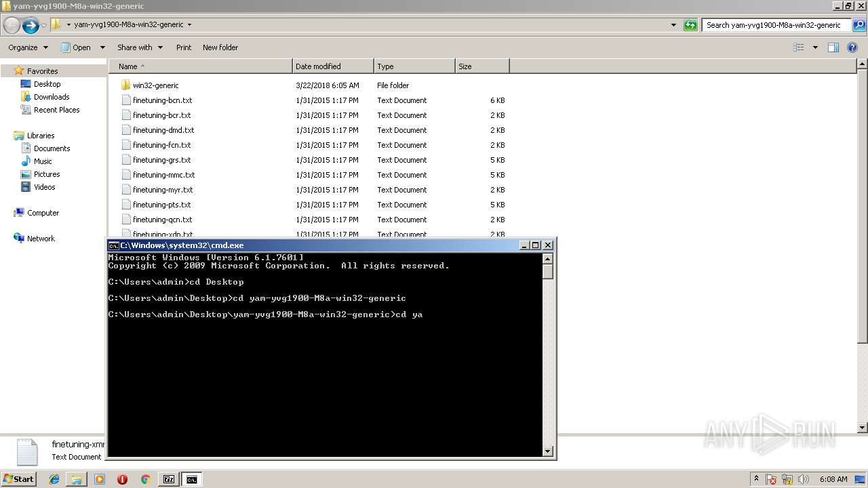Select Recent Places in Favorites

(x=56, y=110)
